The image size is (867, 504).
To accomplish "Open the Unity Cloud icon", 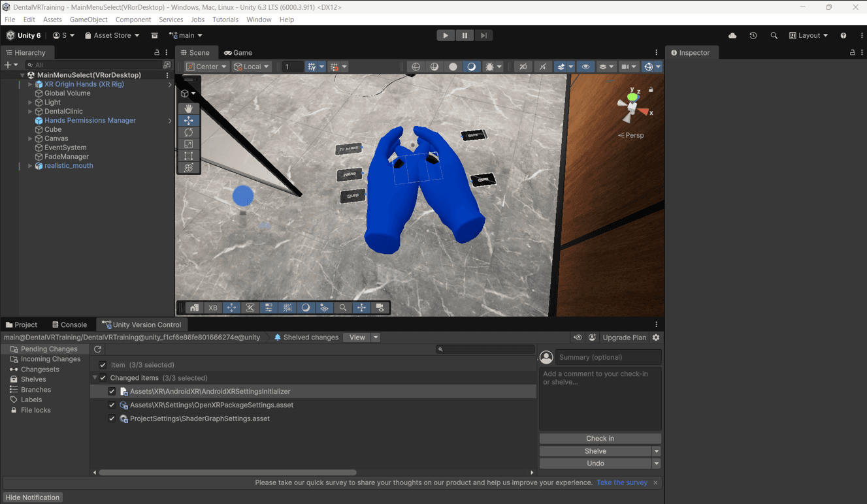I will point(732,35).
